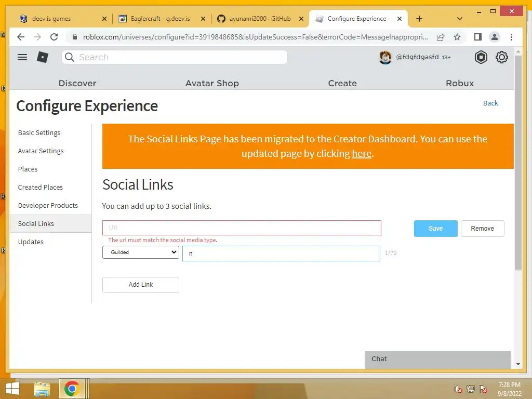Switch to the Eaglercraft - g.deev.is tab
Viewport: 532px width, 399px height.
161,19
